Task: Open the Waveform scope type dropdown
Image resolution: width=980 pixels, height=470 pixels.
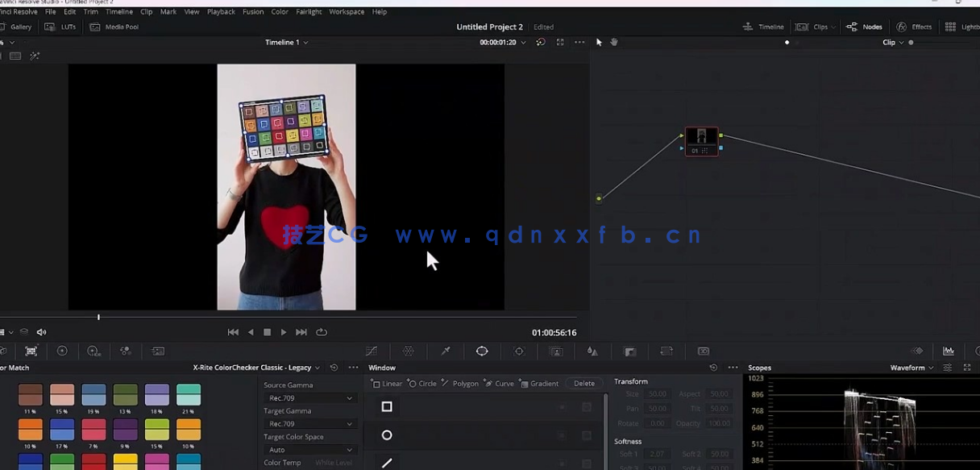Action: [911, 367]
